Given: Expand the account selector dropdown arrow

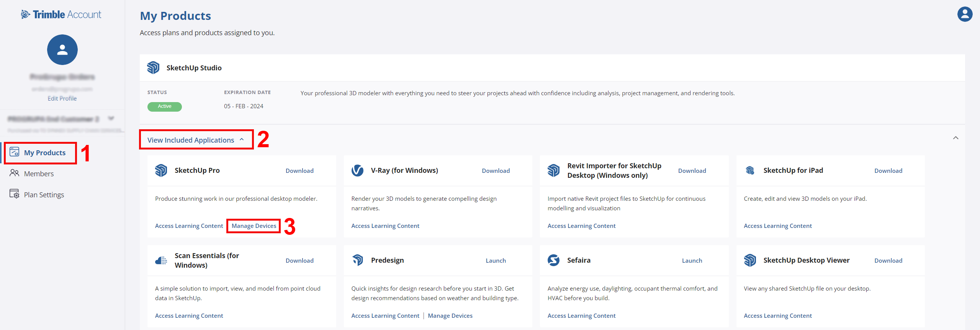Looking at the screenshot, I should (111, 119).
